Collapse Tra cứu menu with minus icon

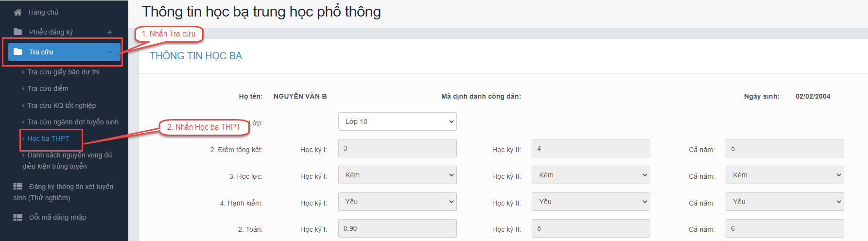tap(110, 52)
